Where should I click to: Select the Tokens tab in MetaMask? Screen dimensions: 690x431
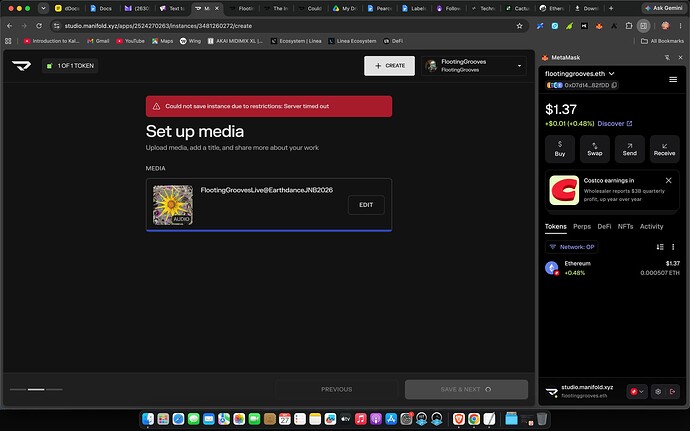556,226
